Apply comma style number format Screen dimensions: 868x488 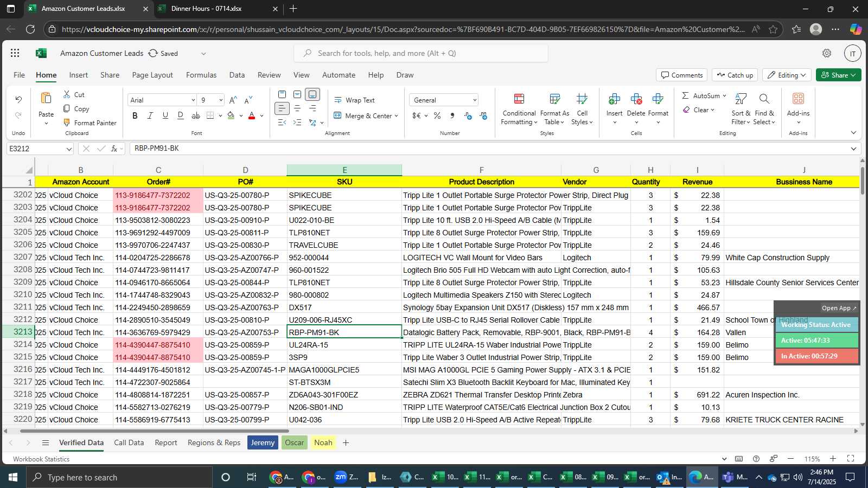coord(452,115)
